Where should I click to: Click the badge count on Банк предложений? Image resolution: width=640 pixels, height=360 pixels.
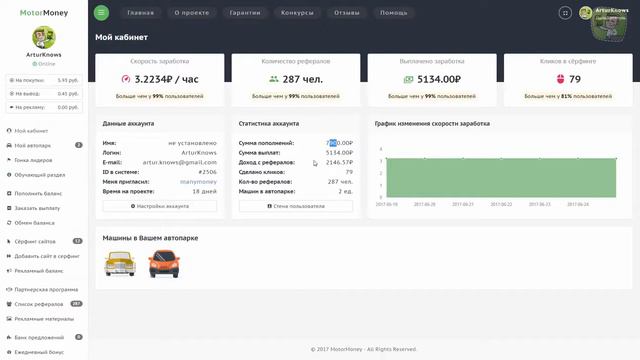point(79,337)
